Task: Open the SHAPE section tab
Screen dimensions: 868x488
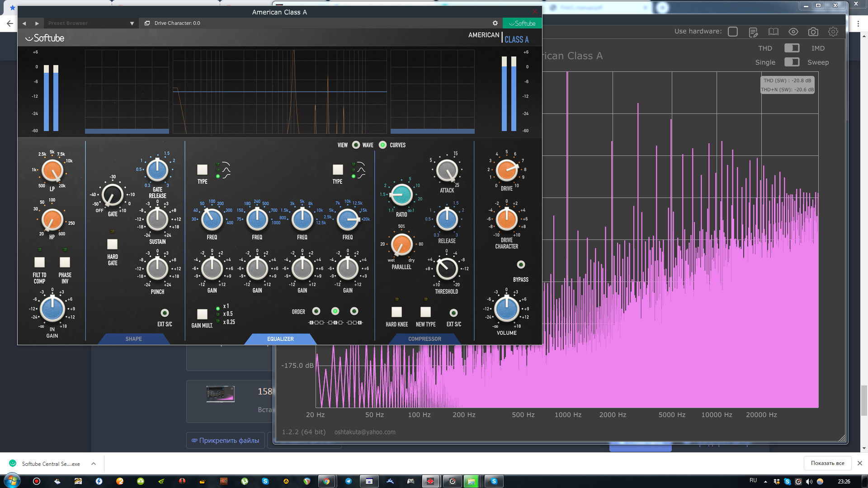Action: (134, 339)
